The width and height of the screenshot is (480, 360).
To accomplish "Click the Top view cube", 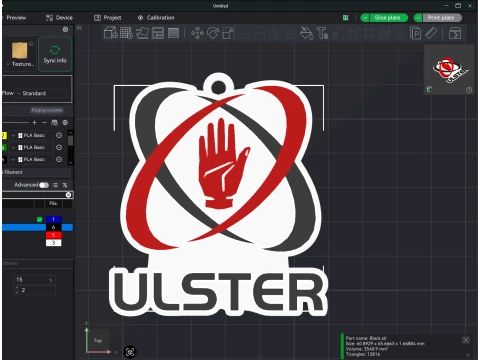I will (98, 340).
